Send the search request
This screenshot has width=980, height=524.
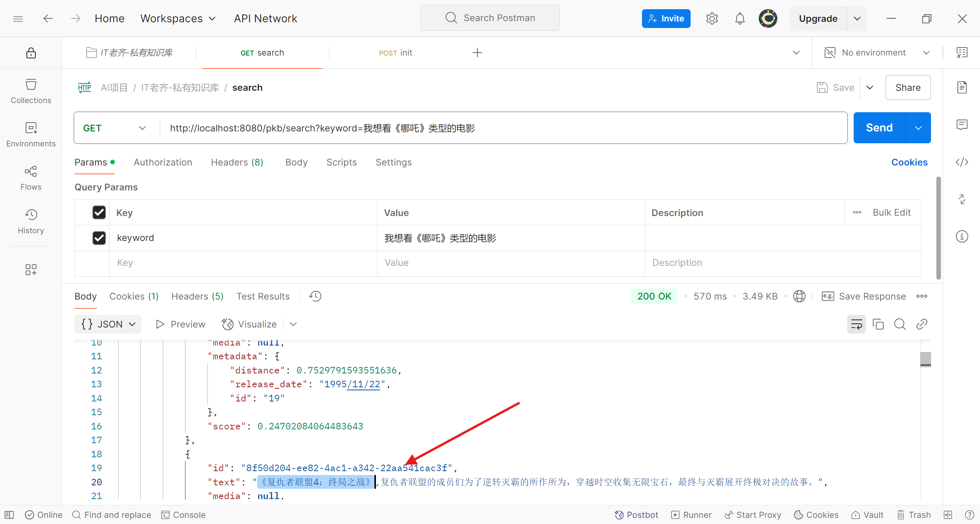[879, 128]
